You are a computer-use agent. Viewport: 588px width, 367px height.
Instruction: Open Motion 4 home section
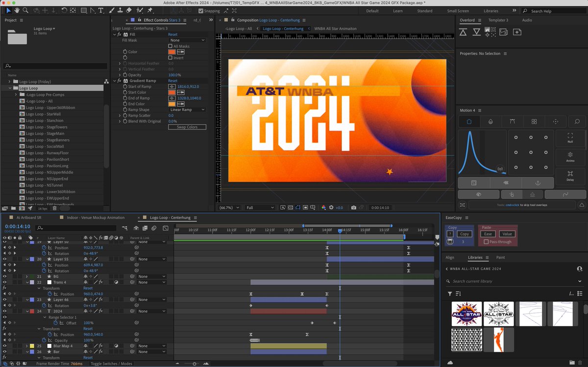click(469, 121)
